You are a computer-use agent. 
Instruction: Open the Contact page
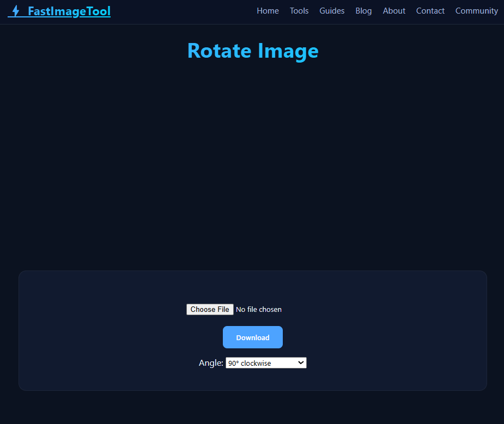430,11
